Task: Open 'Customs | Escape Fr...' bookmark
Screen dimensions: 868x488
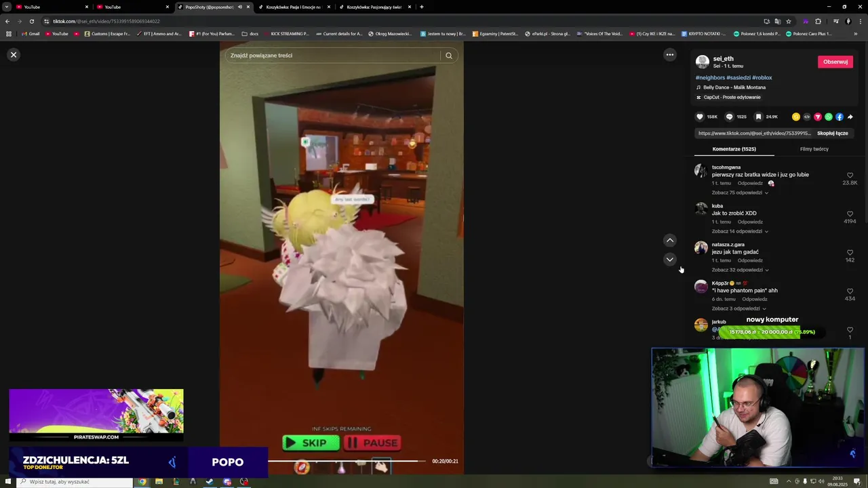Action: [108, 34]
